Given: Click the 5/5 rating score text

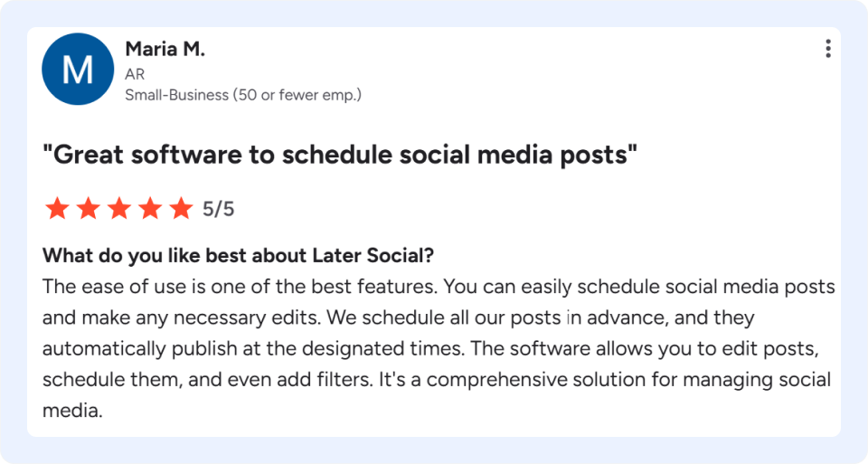Looking at the screenshot, I should coord(218,209).
